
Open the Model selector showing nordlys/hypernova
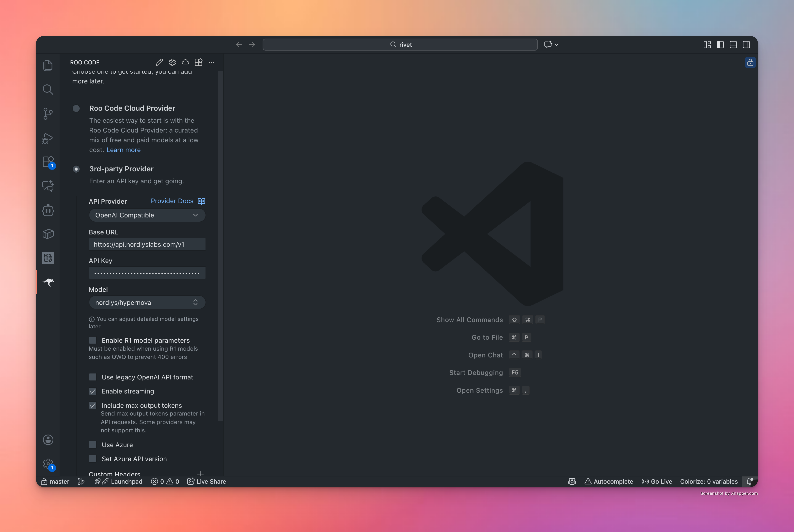click(147, 302)
